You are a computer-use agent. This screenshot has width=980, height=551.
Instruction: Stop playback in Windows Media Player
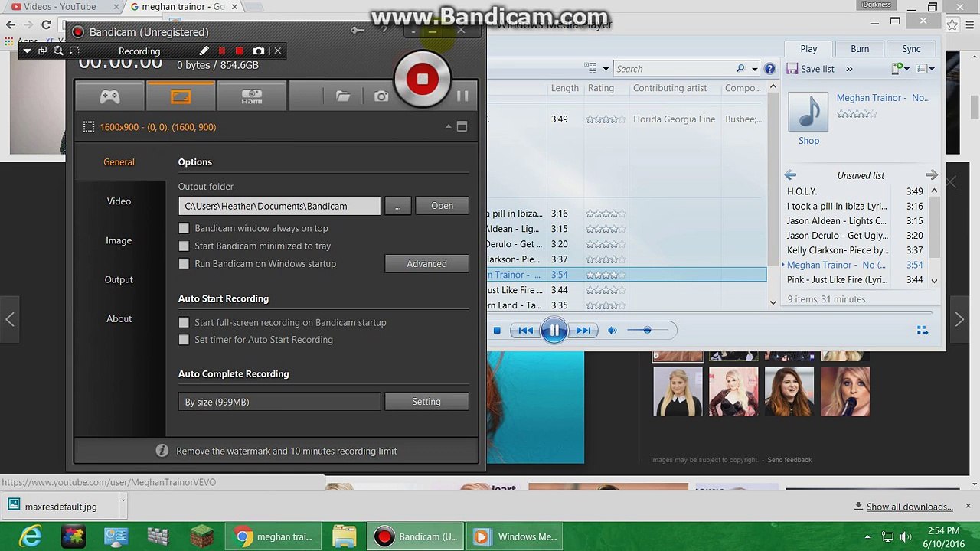[x=497, y=331]
